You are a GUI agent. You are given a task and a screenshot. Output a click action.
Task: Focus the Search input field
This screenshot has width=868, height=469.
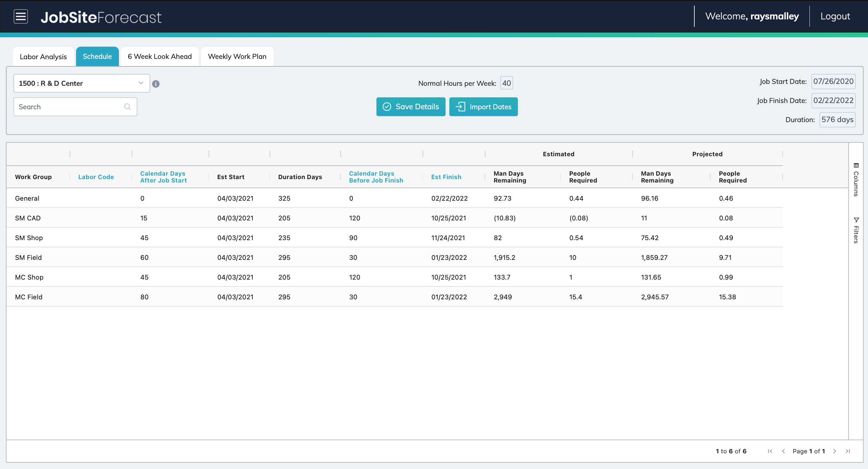[x=75, y=106]
